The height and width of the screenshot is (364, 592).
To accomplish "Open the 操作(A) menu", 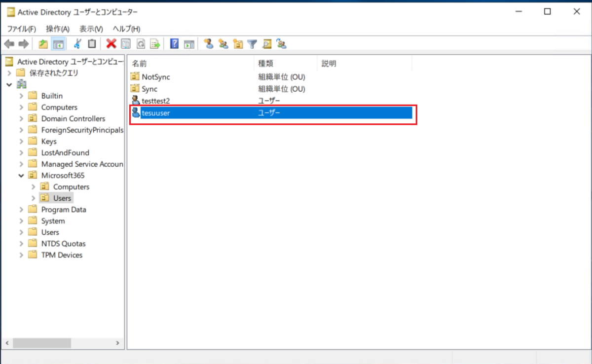I will coord(58,29).
